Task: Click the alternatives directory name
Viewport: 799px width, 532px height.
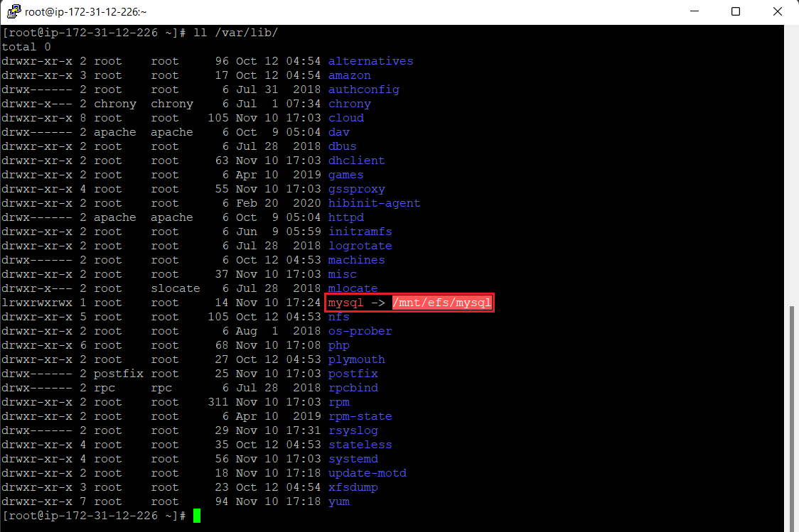Action: 370,60
